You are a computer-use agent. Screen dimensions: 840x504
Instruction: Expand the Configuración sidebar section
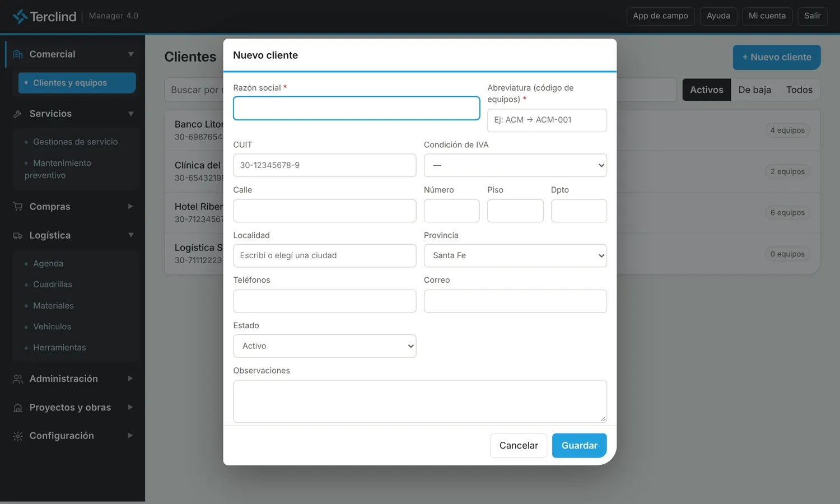130,436
